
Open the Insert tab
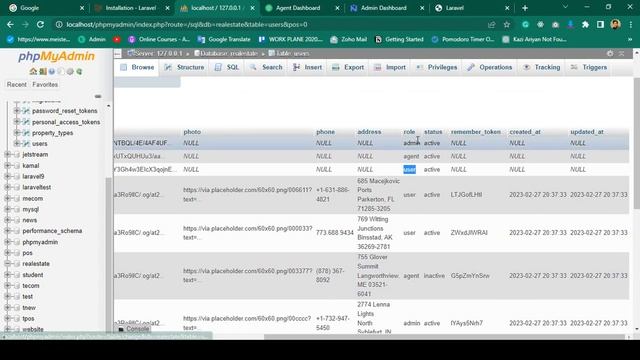click(307, 67)
